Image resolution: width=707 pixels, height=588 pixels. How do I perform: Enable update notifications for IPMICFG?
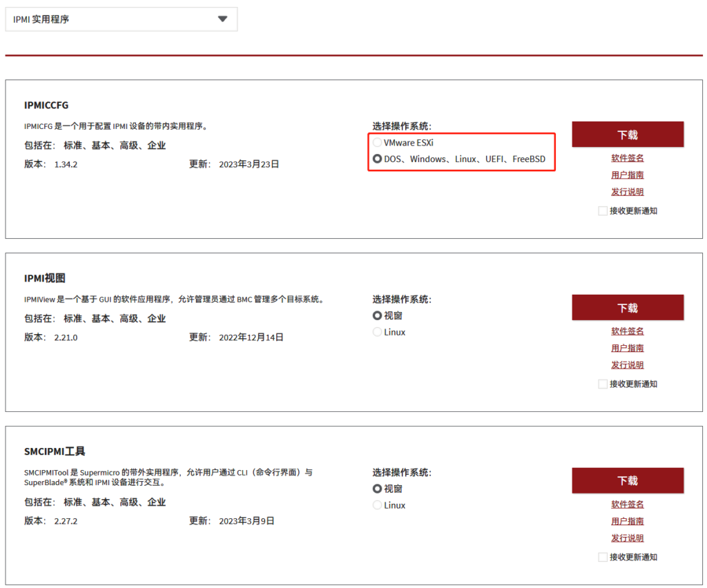(x=603, y=210)
